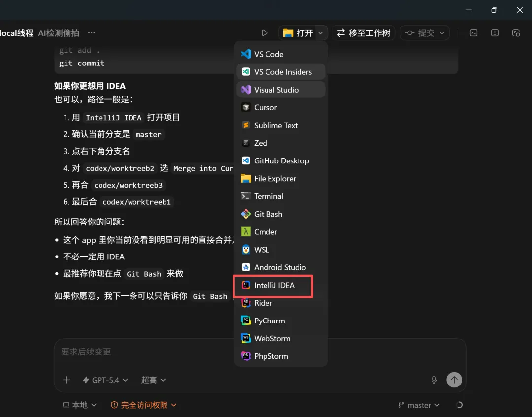
Task: Click the VS Code Insiders icon
Action: (246, 72)
